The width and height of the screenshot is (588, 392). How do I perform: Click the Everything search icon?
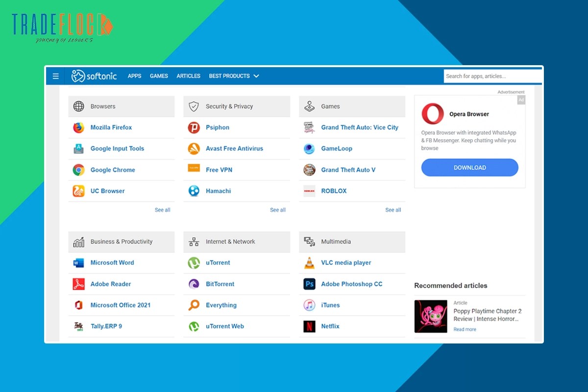[194, 305]
